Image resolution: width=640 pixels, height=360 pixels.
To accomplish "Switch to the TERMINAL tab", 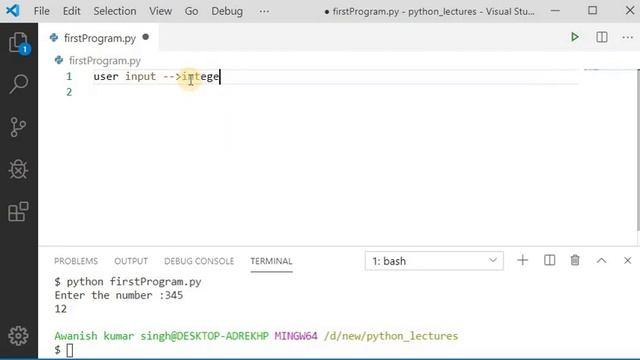I will coord(271,261).
